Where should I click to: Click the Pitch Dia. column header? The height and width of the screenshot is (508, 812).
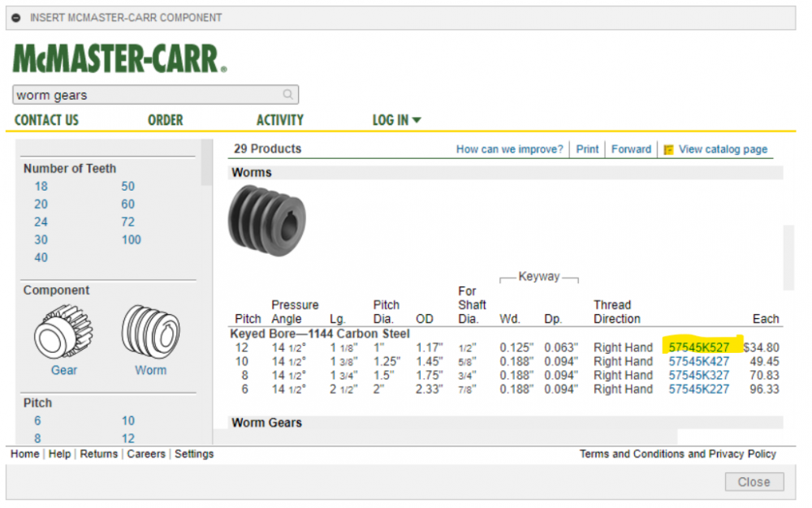[x=387, y=312]
